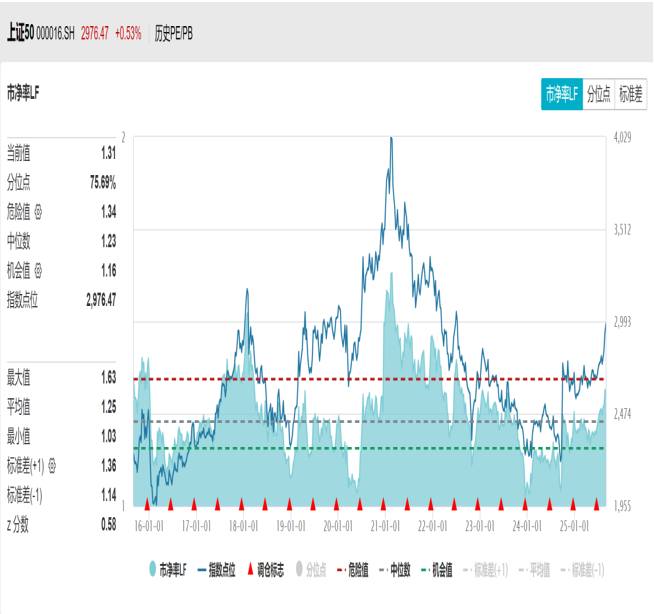
Task: Click the 上证50 index name
Action: pyautogui.click(x=20, y=33)
